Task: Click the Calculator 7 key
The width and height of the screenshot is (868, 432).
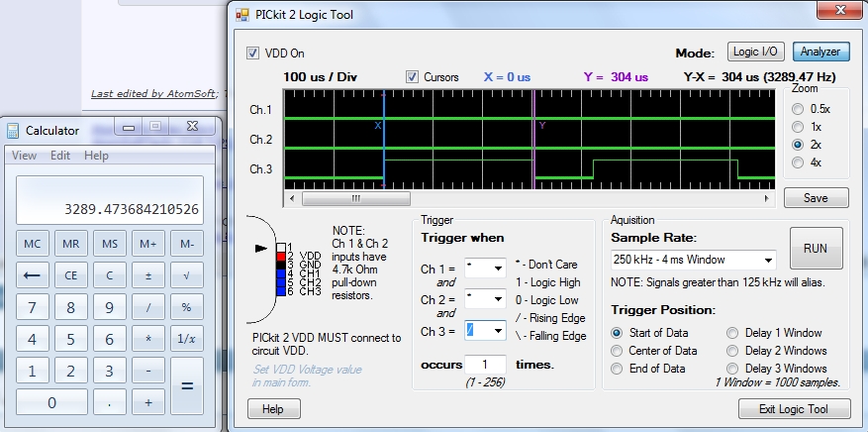Action: pyautogui.click(x=32, y=307)
